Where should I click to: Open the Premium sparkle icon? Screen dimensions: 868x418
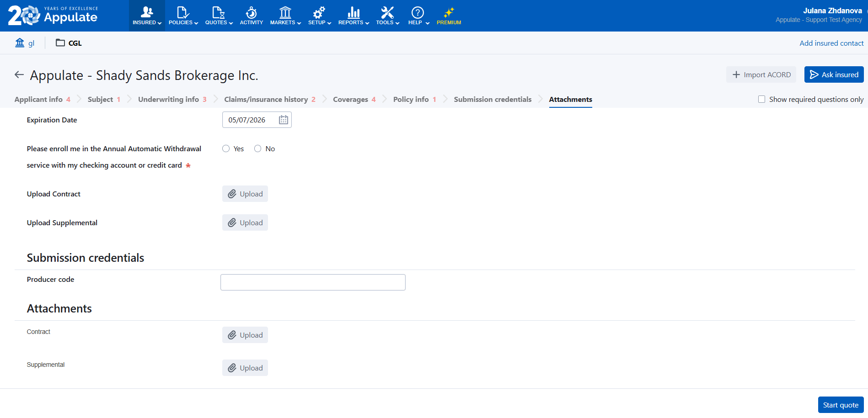[x=449, y=12]
